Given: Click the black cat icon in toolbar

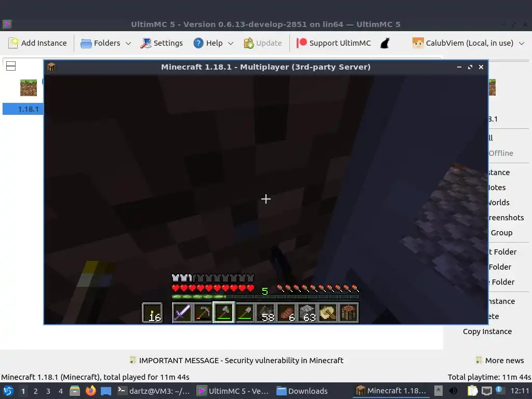Looking at the screenshot, I should coord(385,43).
